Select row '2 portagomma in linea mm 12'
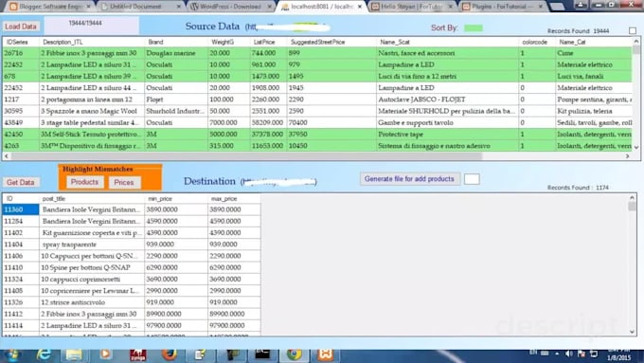644x363 pixels. 317,100
